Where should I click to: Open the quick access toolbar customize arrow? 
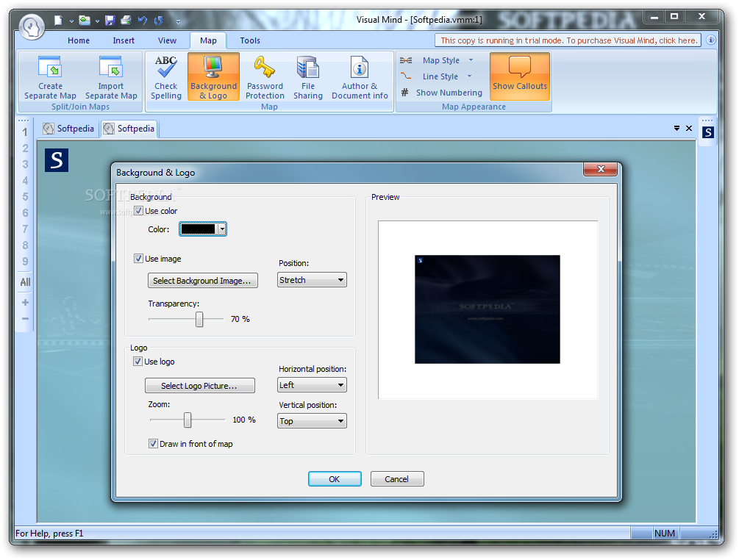(x=178, y=21)
